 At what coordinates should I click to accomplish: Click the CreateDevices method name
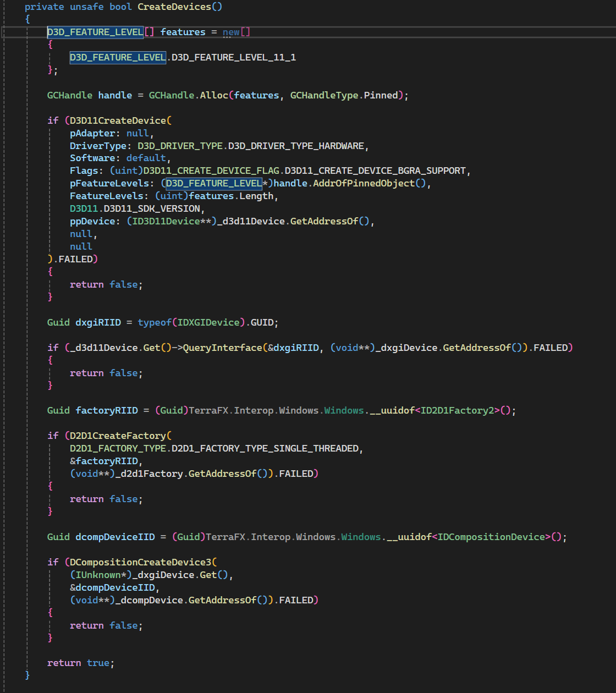pos(174,7)
